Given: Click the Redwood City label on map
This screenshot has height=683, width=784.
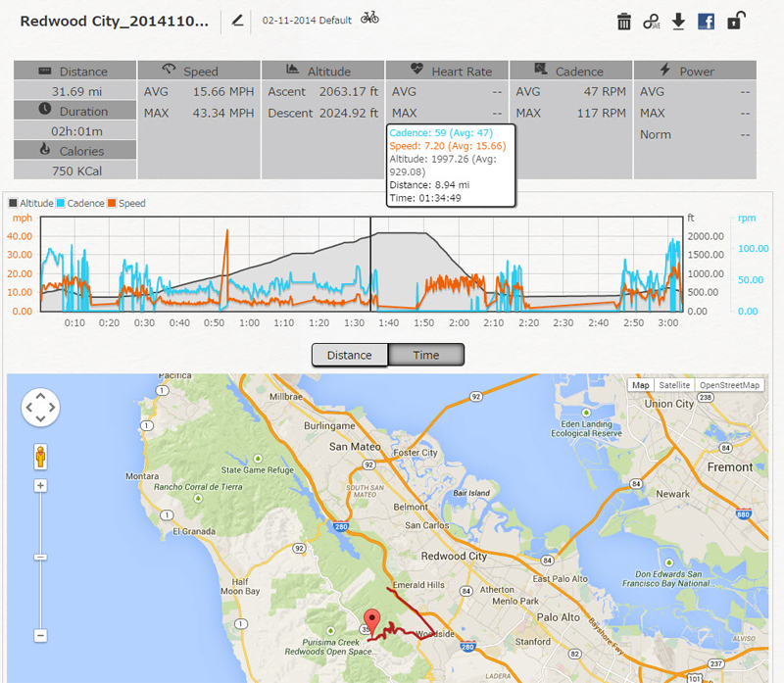Looking at the screenshot, I should (x=454, y=556).
